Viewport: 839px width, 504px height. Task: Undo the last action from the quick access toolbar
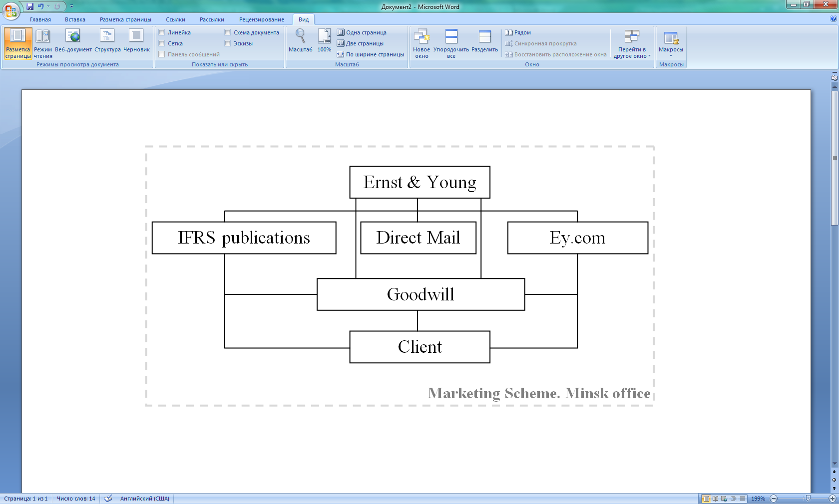tap(40, 6)
